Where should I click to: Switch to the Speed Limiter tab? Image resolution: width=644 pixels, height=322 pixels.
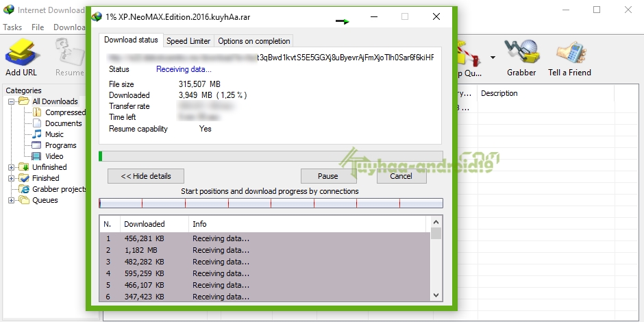point(188,41)
